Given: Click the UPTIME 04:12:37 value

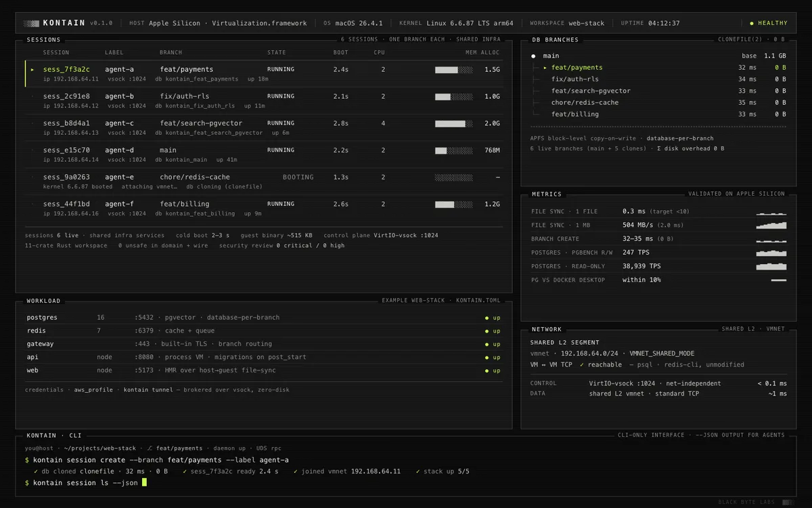Looking at the screenshot, I should [664, 23].
